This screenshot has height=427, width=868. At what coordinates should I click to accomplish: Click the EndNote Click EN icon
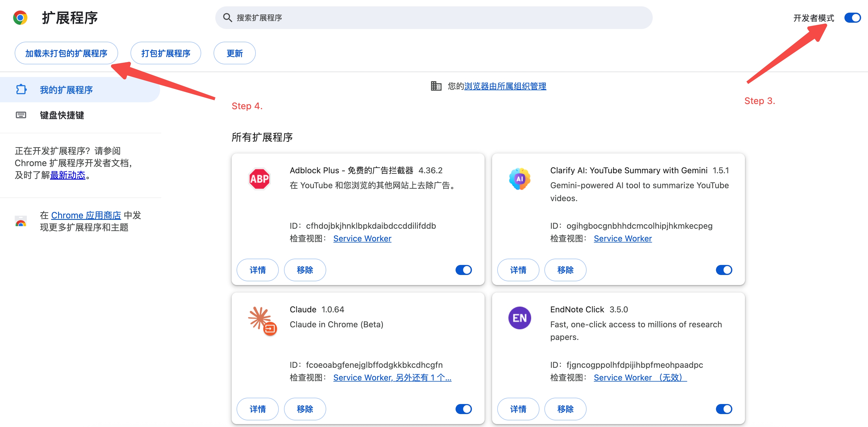pyautogui.click(x=519, y=318)
